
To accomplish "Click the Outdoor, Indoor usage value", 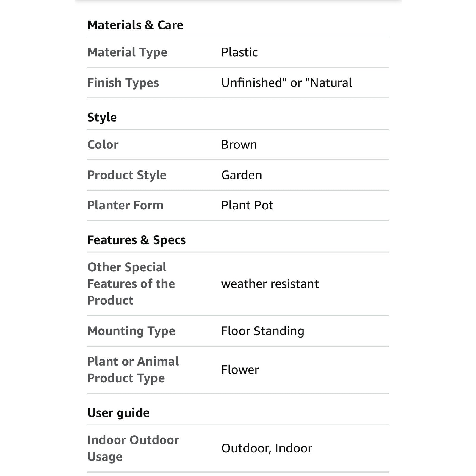I will (x=267, y=448).
